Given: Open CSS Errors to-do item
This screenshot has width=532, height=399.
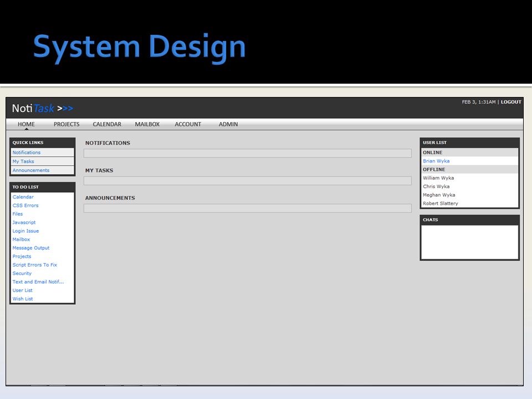Looking at the screenshot, I should 25,205.
